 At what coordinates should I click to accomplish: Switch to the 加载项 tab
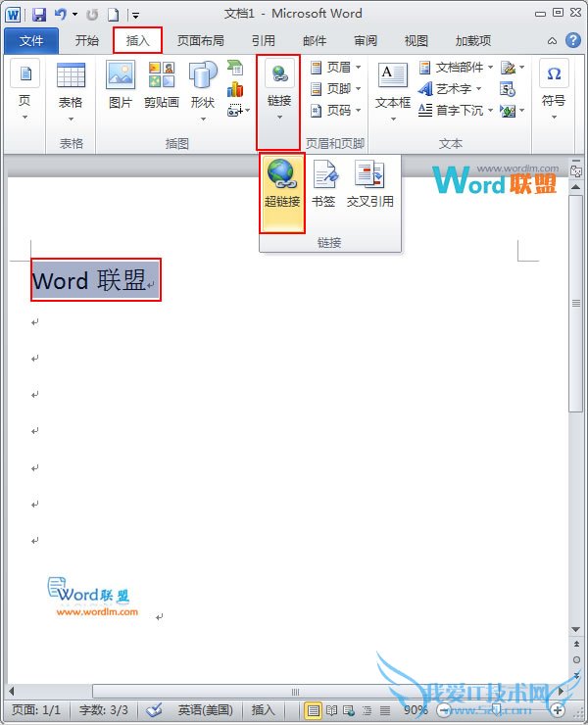coord(472,41)
